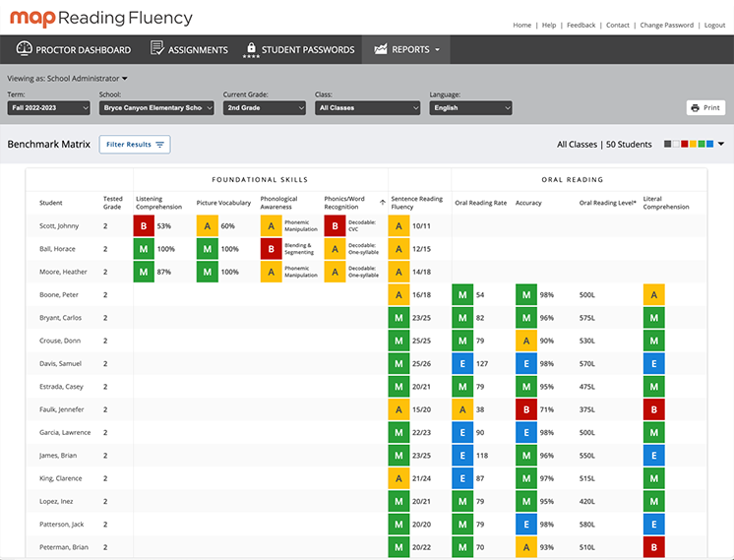Click the sort arrow on Phonics/Word Recognition

pyautogui.click(x=382, y=202)
